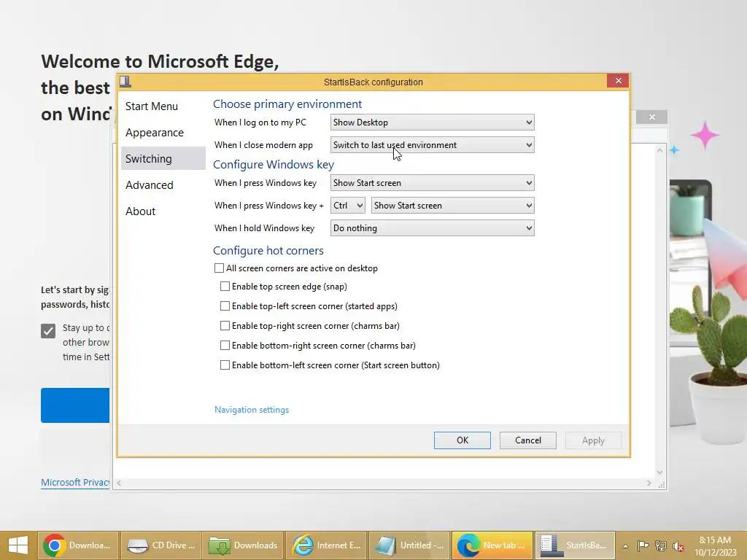Close the grey window behind the dialog
747x560 pixels.
click(x=651, y=117)
